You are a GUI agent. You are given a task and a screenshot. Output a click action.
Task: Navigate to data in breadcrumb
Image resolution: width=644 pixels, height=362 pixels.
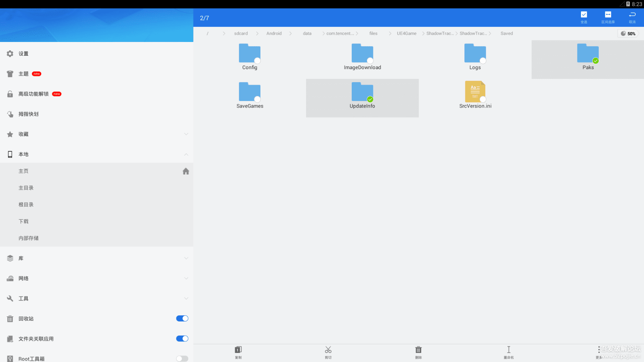[x=307, y=33]
